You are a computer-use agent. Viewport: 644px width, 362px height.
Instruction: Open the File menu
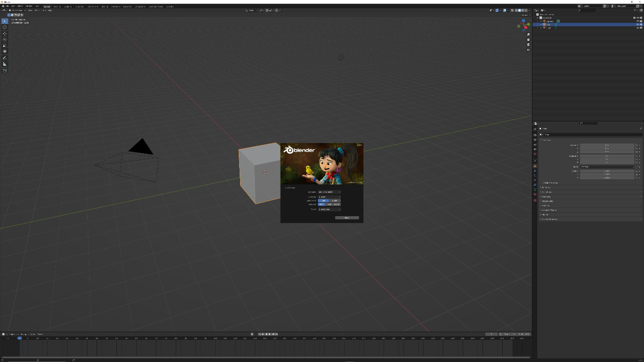(x=7, y=6)
